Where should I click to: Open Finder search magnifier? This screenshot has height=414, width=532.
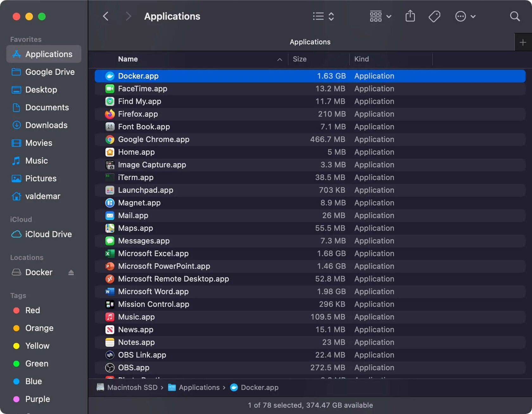(x=515, y=16)
